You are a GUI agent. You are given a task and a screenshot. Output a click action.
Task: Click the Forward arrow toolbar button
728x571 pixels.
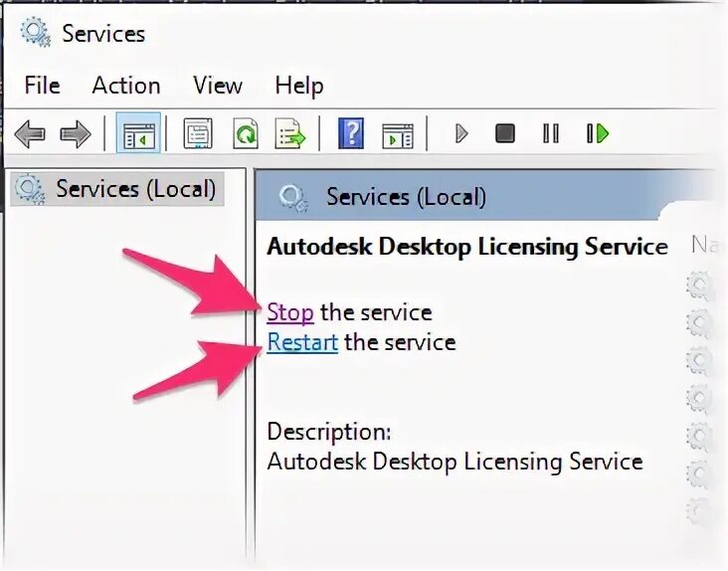[76, 134]
